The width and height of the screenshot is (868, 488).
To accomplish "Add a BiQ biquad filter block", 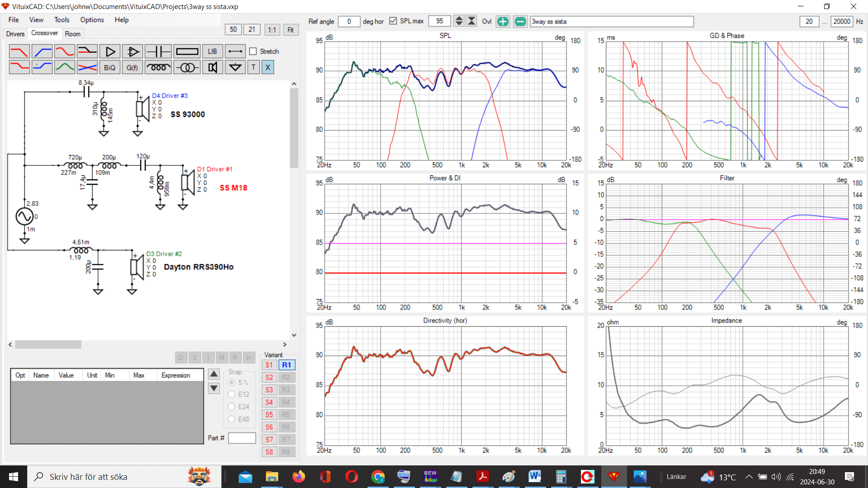I will tap(110, 67).
